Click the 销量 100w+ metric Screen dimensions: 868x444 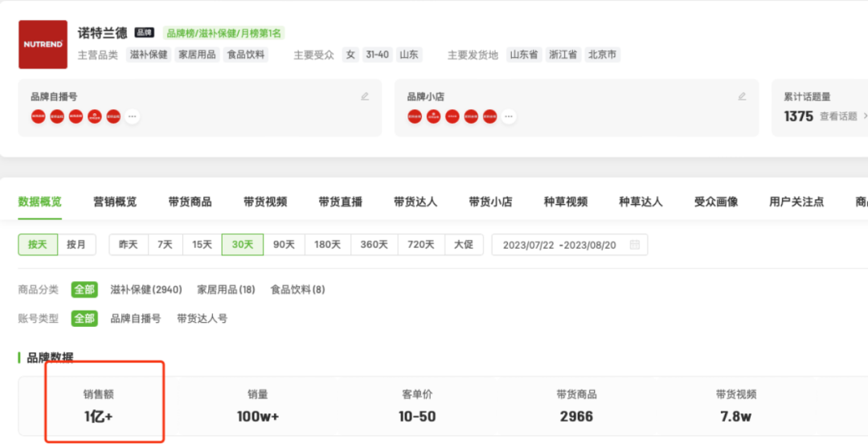[258, 405]
